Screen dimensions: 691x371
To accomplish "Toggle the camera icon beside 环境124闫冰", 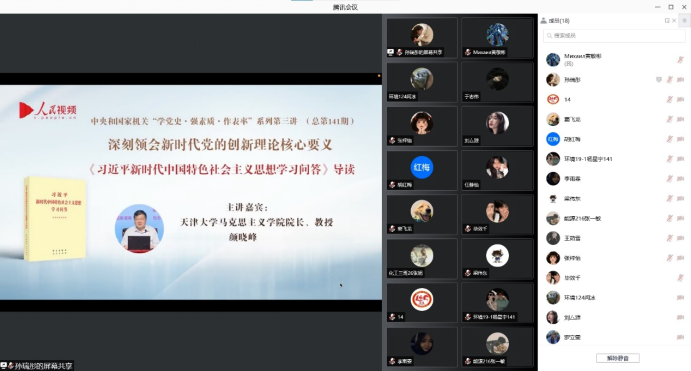I will click(x=680, y=297).
